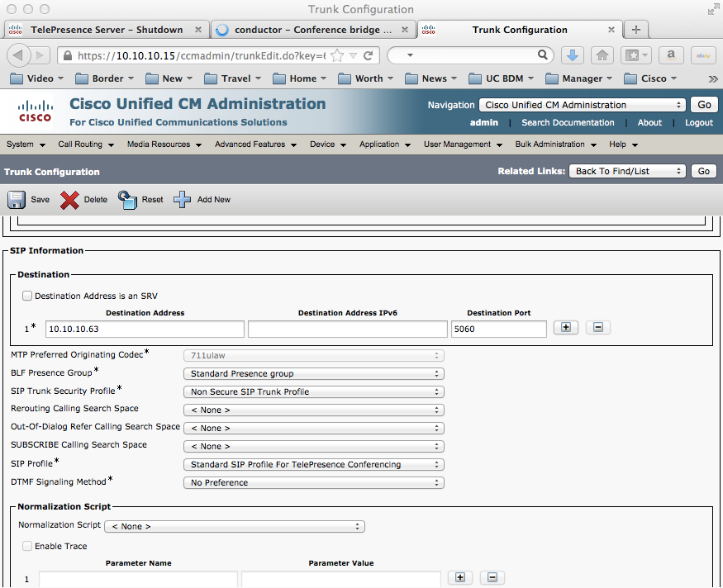This screenshot has height=588, width=723.
Task: Open the Call Routing menu
Action: point(86,145)
